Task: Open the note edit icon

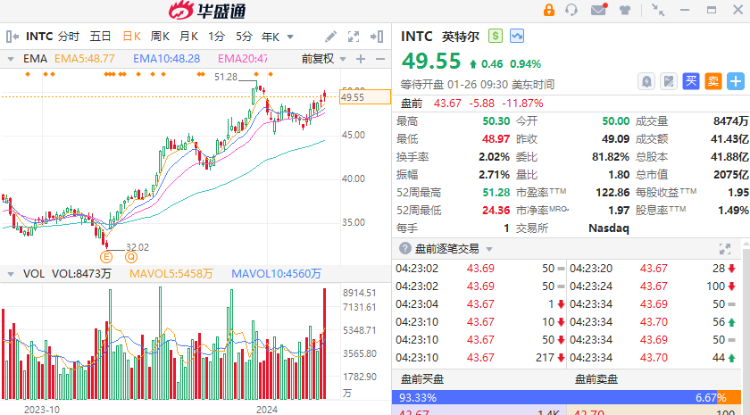Action: pyautogui.click(x=669, y=81)
